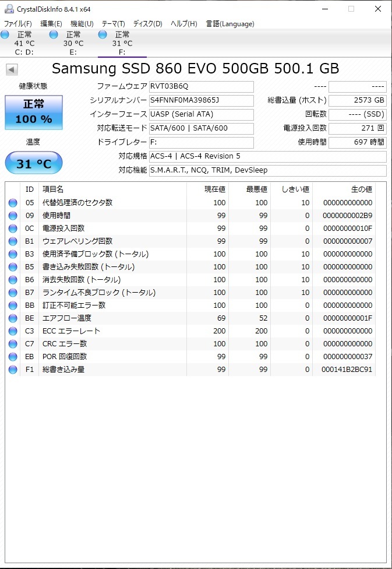Click status orb of attribute C7 row
The width and height of the screenshot is (392, 569).
[13, 344]
